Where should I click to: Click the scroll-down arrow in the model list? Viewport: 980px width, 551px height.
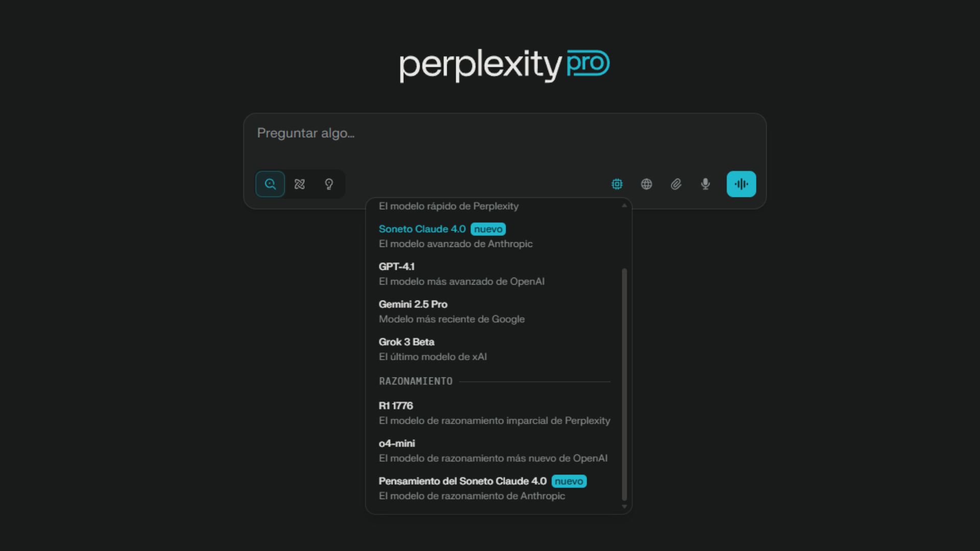click(x=624, y=507)
